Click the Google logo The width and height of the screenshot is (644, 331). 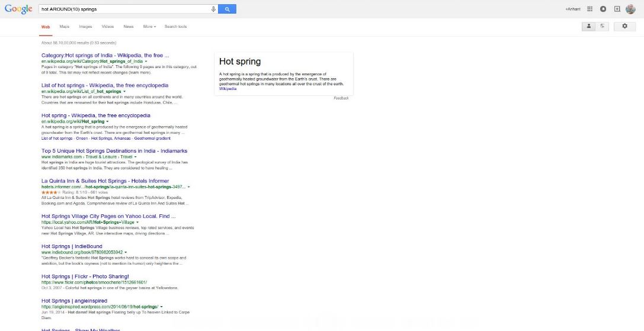[18, 9]
